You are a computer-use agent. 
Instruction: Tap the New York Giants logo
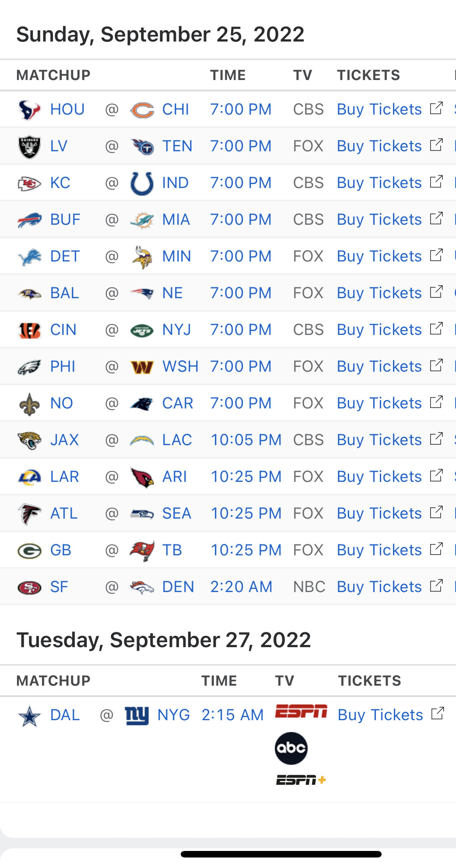coord(137,715)
